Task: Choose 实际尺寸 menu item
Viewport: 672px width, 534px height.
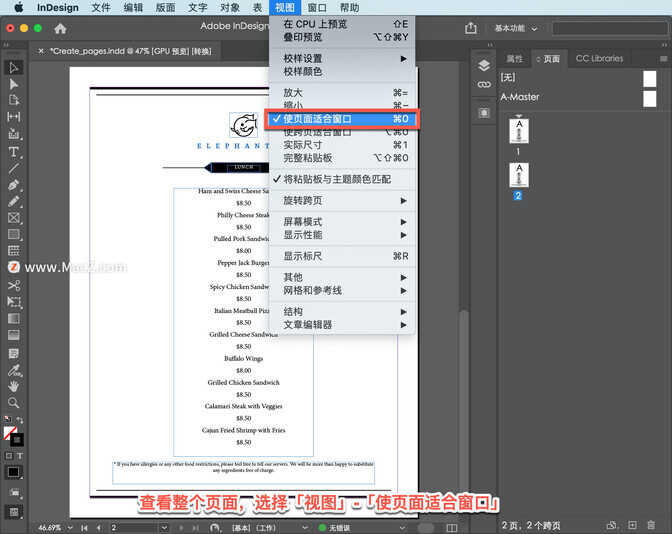Action: tap(342, 145)
